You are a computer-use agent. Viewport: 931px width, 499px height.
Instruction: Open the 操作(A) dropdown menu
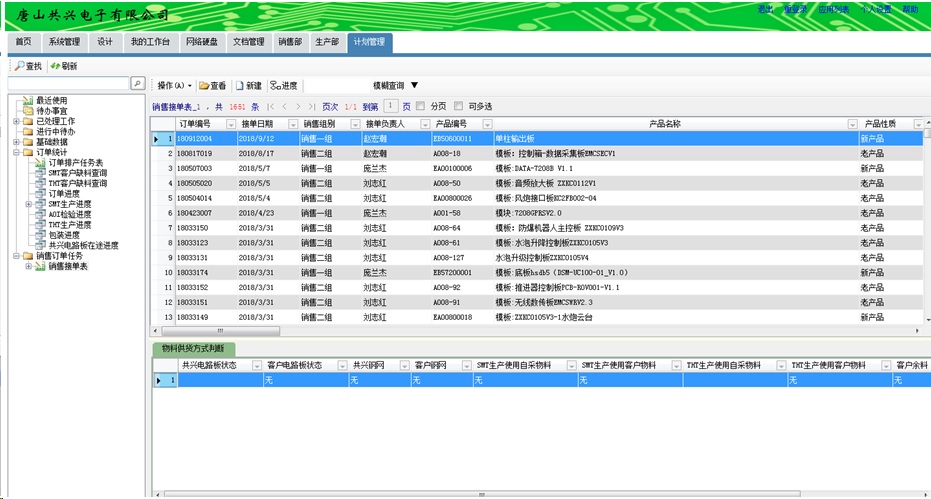coord(175,86)
